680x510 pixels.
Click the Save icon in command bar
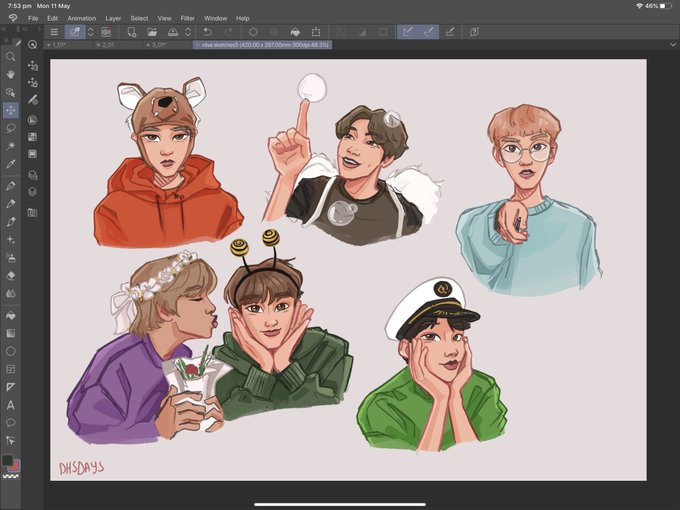coord(173,32)
